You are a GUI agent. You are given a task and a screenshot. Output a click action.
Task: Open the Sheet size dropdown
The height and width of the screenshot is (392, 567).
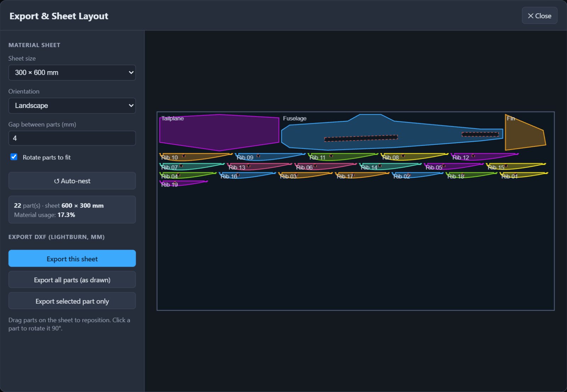tap(72, 73)
